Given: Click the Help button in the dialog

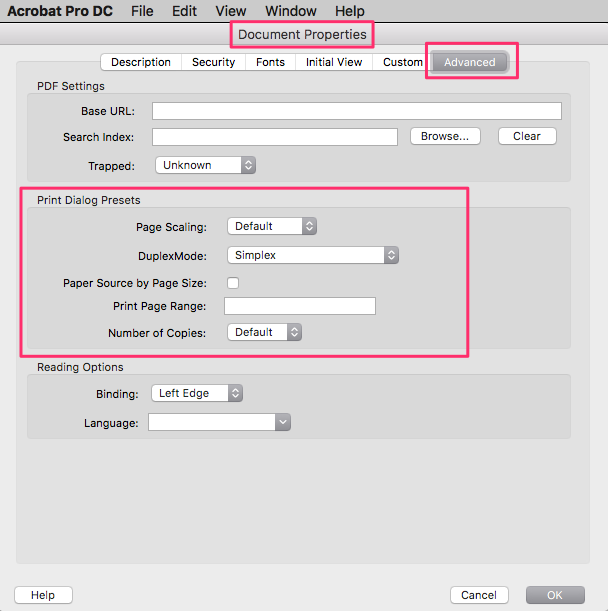Looking at the screenshot, I should click(43, 595).
